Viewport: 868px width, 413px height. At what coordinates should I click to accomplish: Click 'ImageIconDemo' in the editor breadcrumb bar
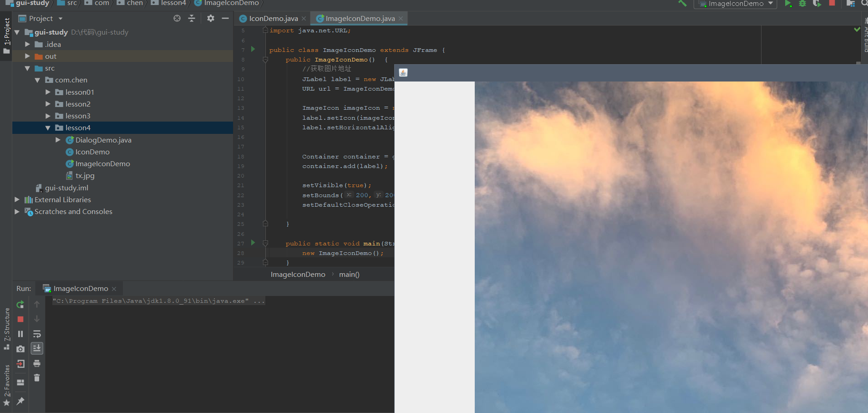(298, 275)
